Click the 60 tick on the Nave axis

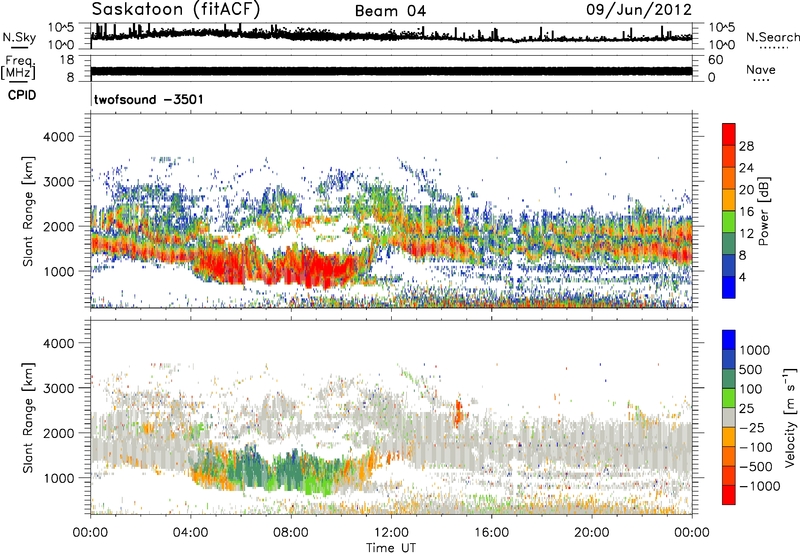[715, 60]
